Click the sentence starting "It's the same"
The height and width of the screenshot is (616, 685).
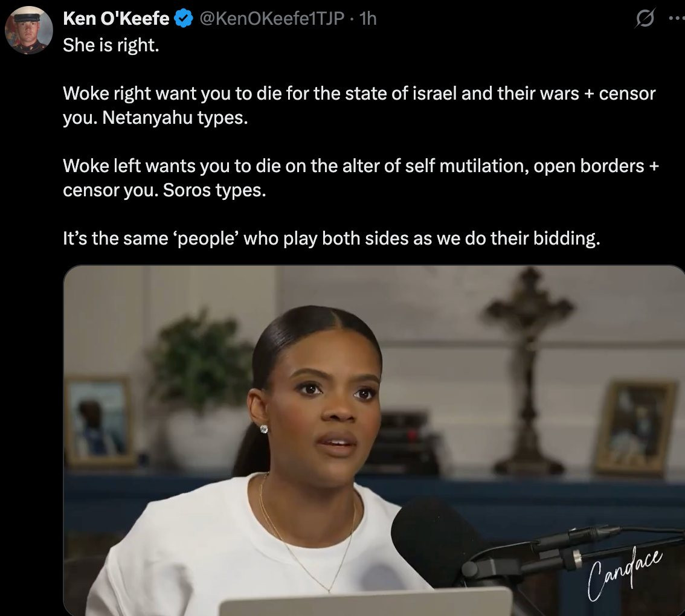(331, 238)
